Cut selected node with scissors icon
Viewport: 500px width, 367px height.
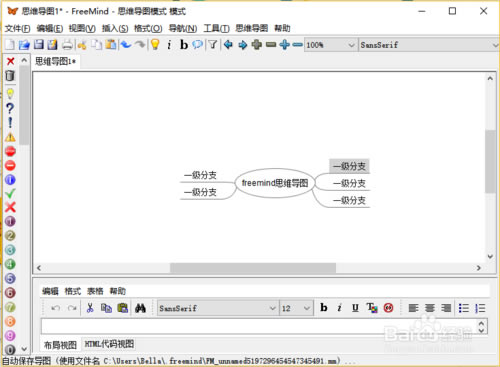click(x=82, y=45)
